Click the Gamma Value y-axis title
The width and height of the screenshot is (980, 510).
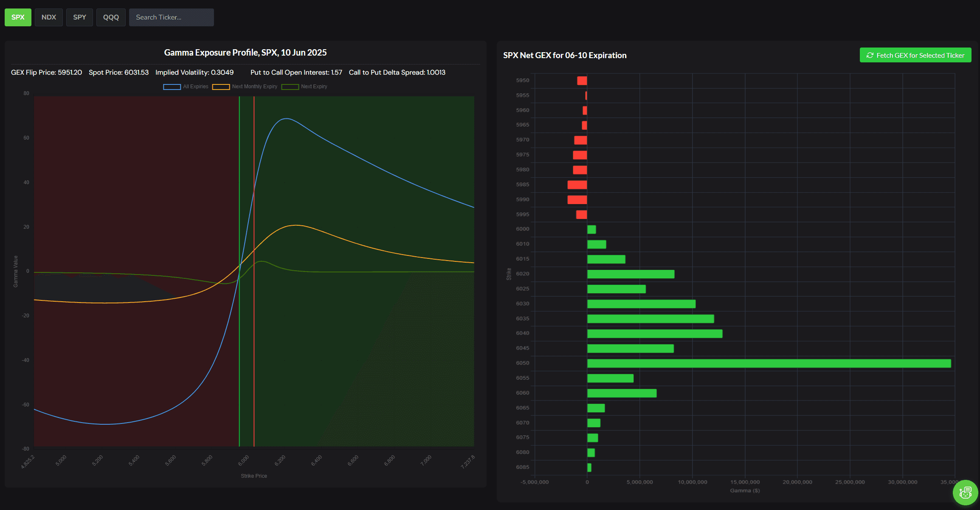coord(16,272)
